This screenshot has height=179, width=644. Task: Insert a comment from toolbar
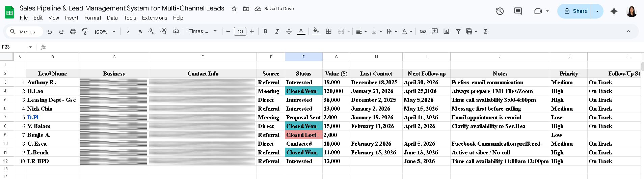click(x=435, y=31)
